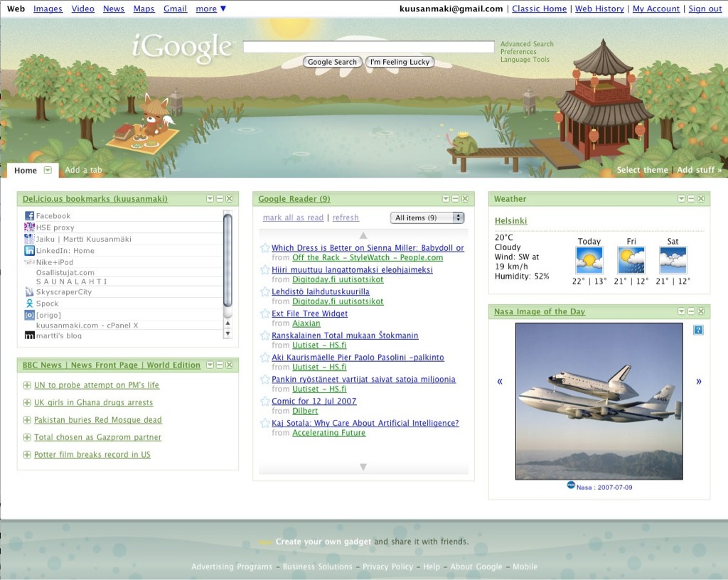Star the Ext File Tree Widget item
Viewport: 728px width, 580px height.
(265, 313)
